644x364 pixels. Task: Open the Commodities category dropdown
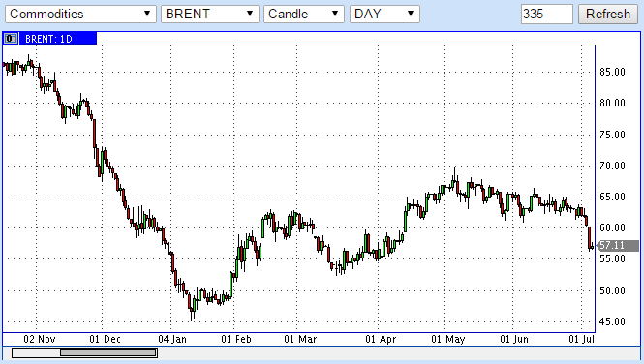coord(80,14)
